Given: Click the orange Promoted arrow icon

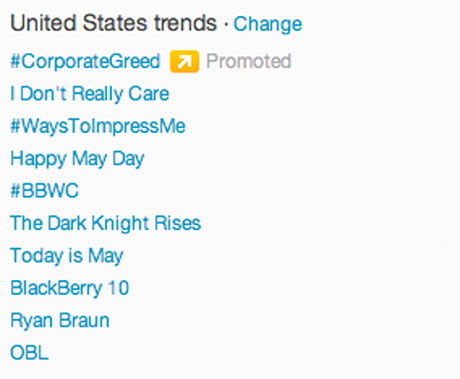Looking at the screenshot, I should (184, 61).
